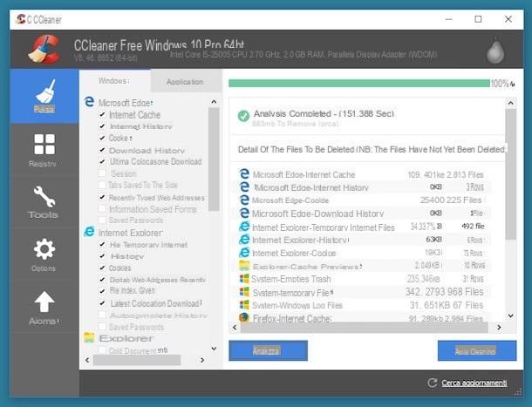Click Windows icon beside System-temporary Files result
532x407 pixels.
point(244,292)
